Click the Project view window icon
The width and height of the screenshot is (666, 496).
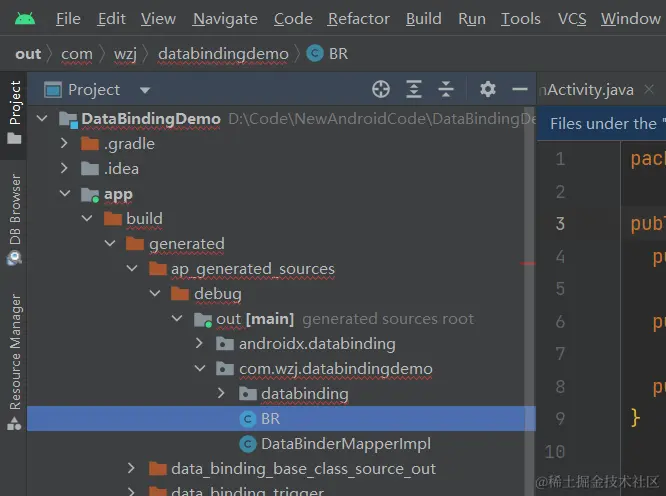(x=53, y=90)
